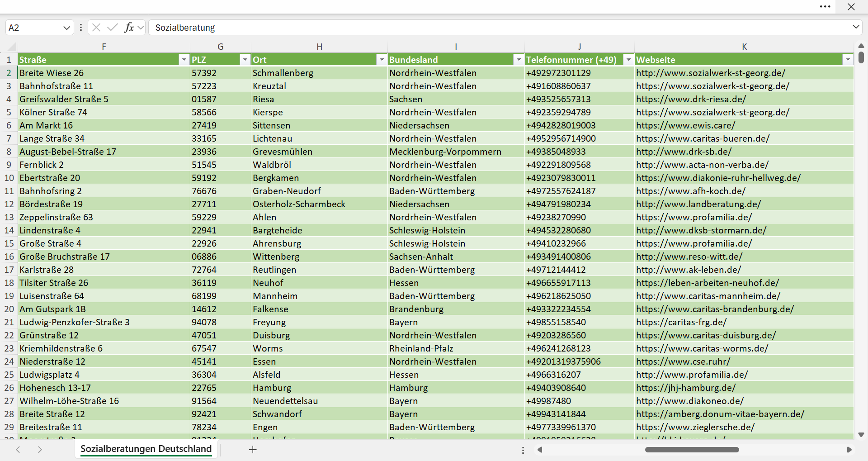Go to previous sheet with left arrow
The width and height of the screenshot is (868, 461).
18,450
